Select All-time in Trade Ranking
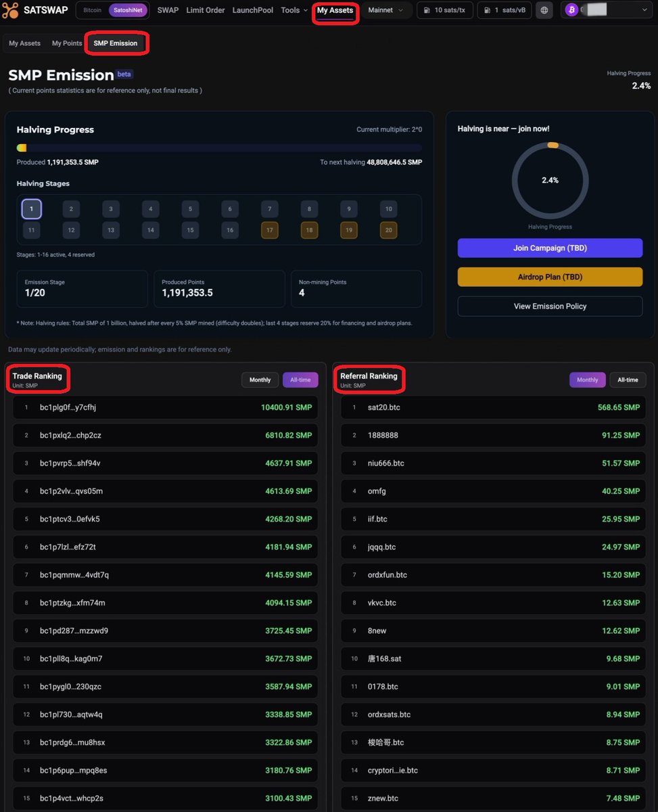Viewport: 658px width, 812px height. click(x=300, y=380)
